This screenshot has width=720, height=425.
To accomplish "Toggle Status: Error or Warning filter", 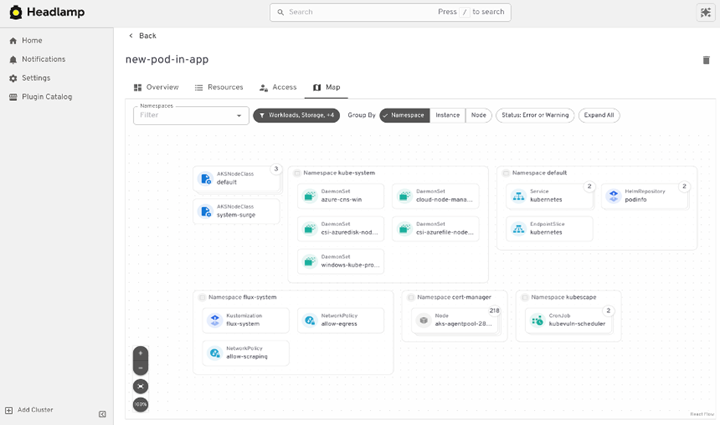I will point(535,115).
